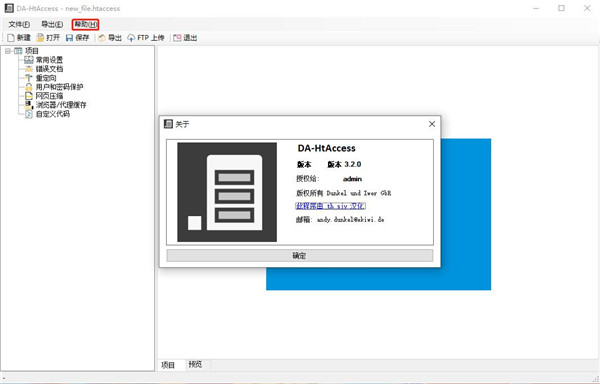Click the admin licensee text
The width and height of the screenshot is (600, 384).
click(352, 179)
